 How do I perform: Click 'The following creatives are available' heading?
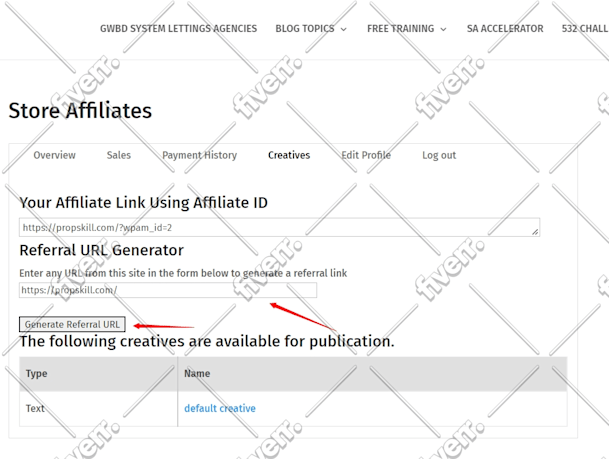(x=207, y=341)
